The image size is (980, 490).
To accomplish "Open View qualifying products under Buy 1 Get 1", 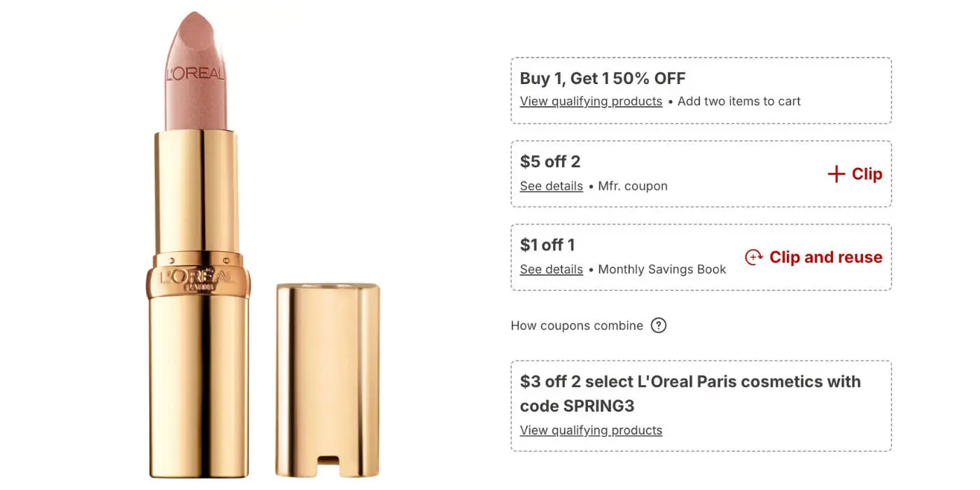I will (591, 101).
